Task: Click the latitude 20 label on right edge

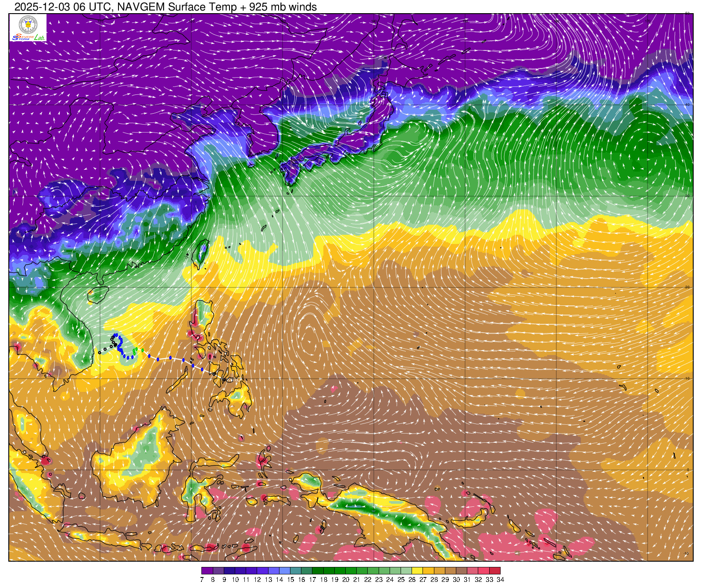Action: click(x=687, y=287)
